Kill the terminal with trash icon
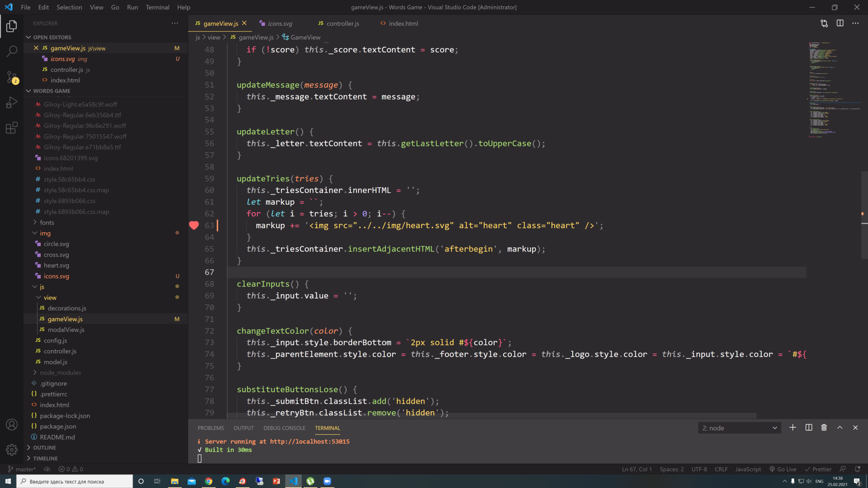The height and width of the screenshot is (488, 868). (x=824, y=427)
